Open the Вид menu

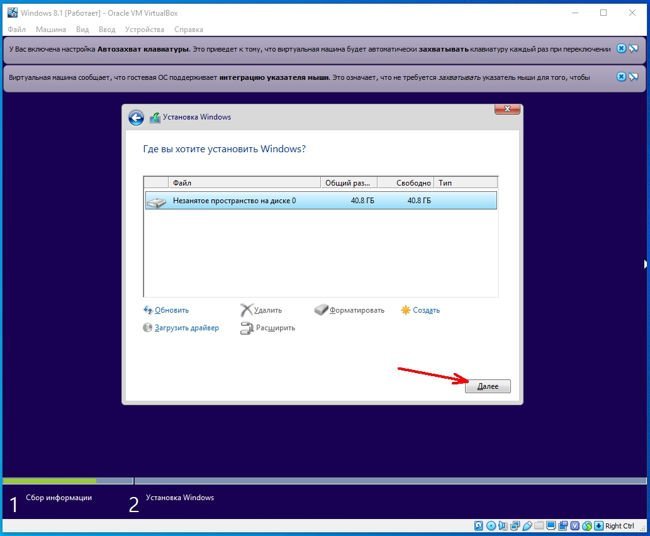click(82, 29)
